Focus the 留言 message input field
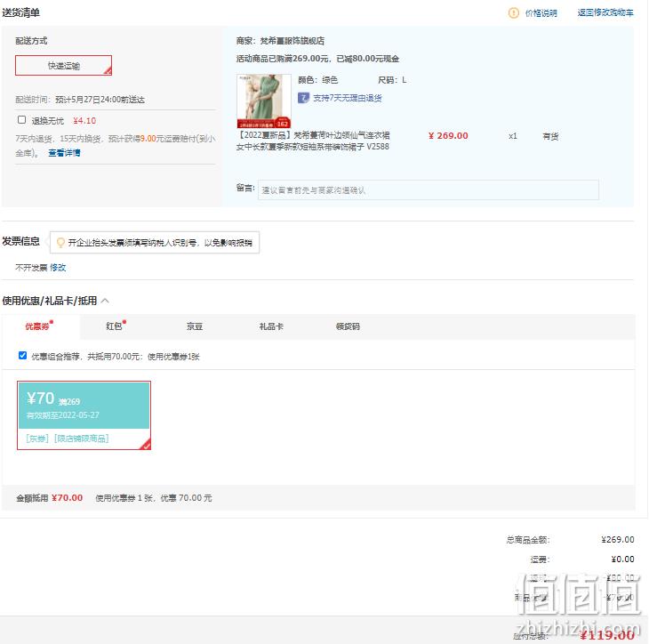 click(428, 190)
